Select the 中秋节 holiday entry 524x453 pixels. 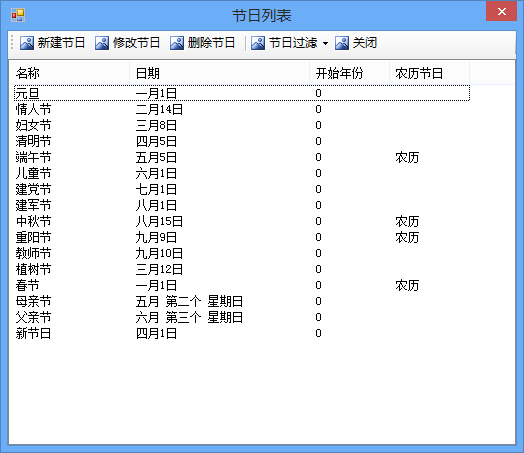[x=242, y=221]
